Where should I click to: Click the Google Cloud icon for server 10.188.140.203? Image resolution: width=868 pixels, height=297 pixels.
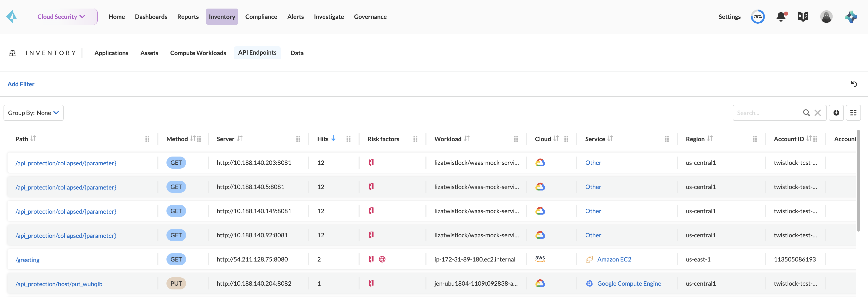click(x=540, y=163)
